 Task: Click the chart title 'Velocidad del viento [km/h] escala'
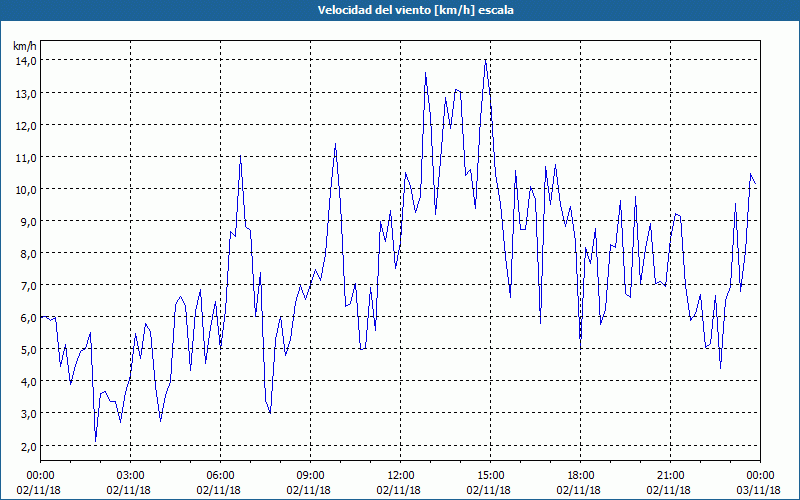pyautogui.click(x=415, y=10)
